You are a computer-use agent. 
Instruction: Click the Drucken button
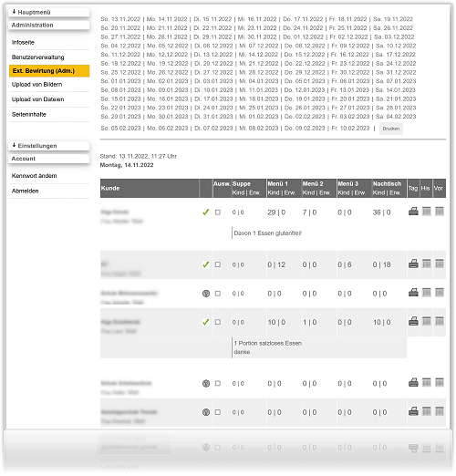coord(391,129)
